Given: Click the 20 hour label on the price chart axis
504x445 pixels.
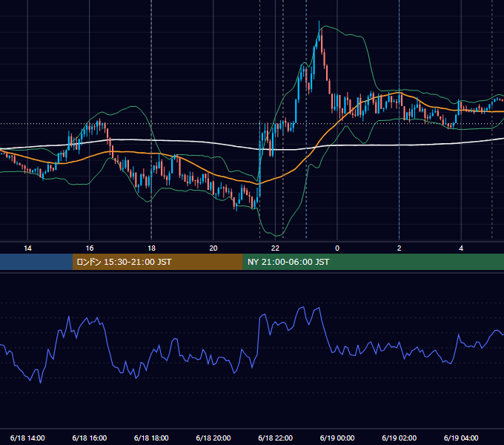Looking at the screenshot, I should (x=213, y=248).
